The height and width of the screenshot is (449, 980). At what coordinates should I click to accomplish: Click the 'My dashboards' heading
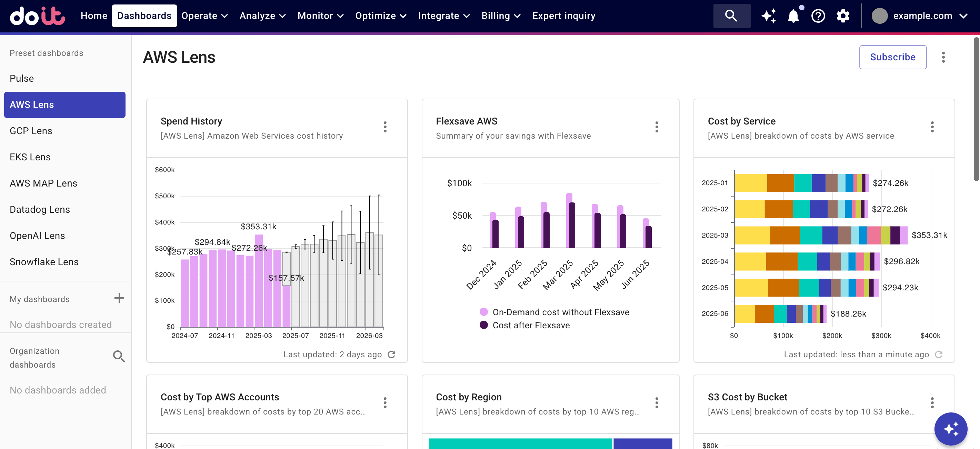tap(40, 299)
